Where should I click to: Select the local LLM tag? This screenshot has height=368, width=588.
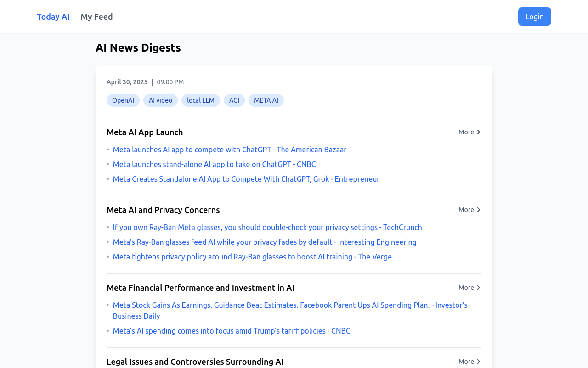point(201,100)
